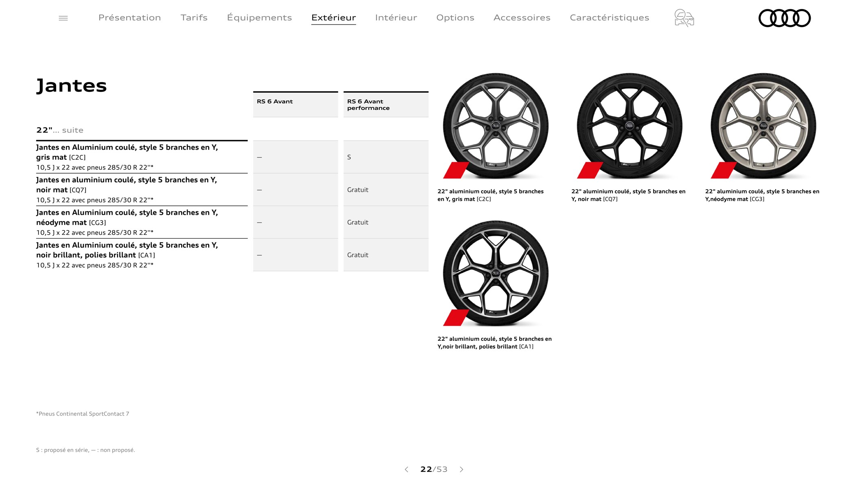The width and height of the screenshot is (868, 488).
Task: Click the 'RS 6 Avant performance' column header
Action: [386, 105]
